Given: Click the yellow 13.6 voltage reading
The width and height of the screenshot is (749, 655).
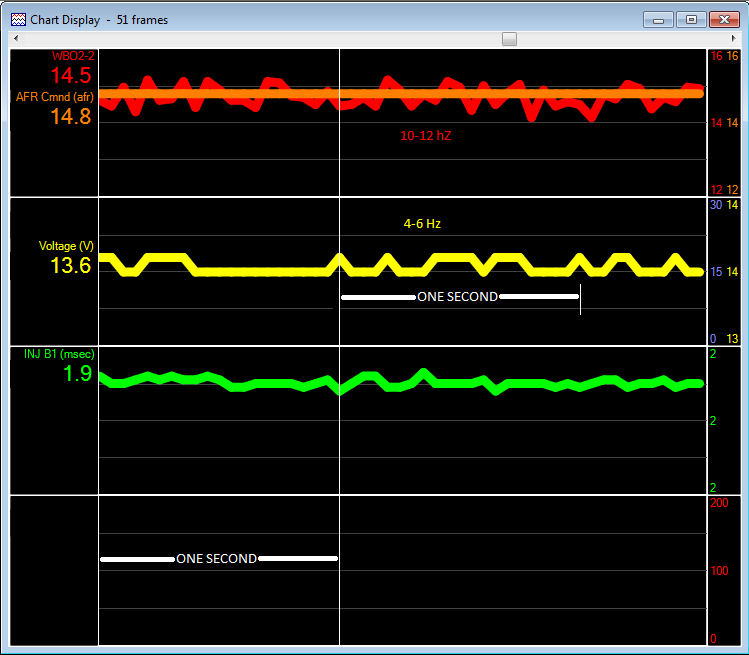Looking at the screenshot, I should [x=70, y=266].
